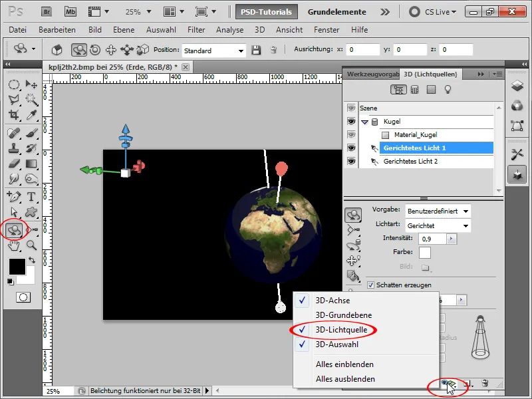Choose the Crop tool
The width and height of the screenshot is (532, 399).
tap(13, 114)
